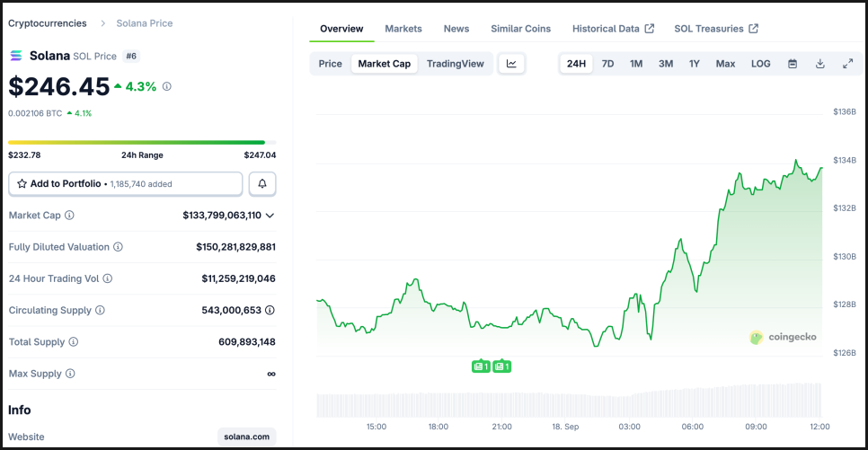This screenshot has height=450, width=868.
Task: Download chart data icon
Action: point(819,64)
